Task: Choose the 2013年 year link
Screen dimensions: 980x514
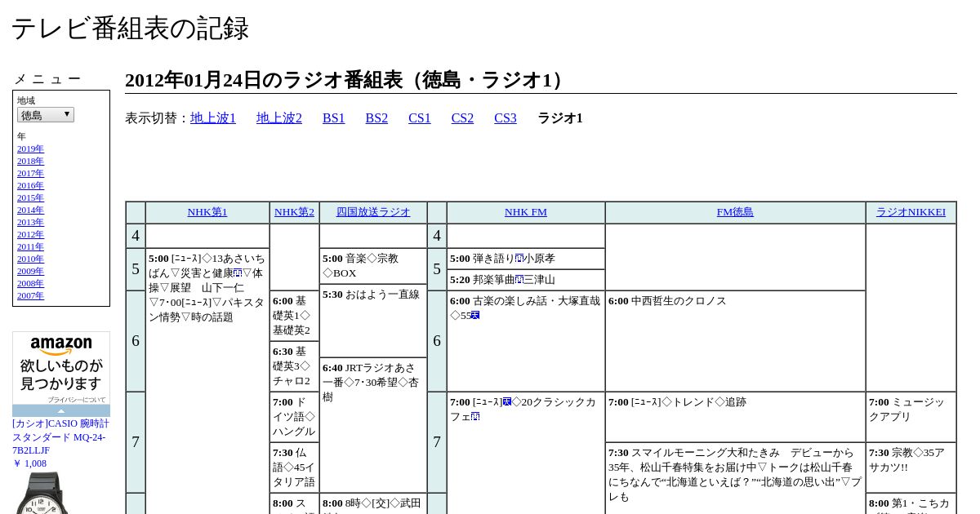Action: click(x=30, y=222)
